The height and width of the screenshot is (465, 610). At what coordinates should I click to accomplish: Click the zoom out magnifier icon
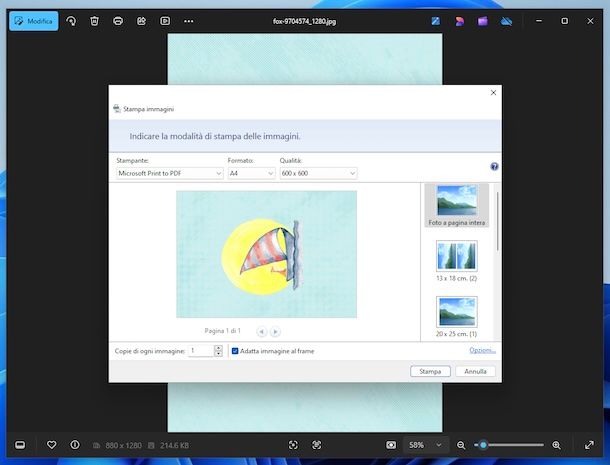pos(461,444)
